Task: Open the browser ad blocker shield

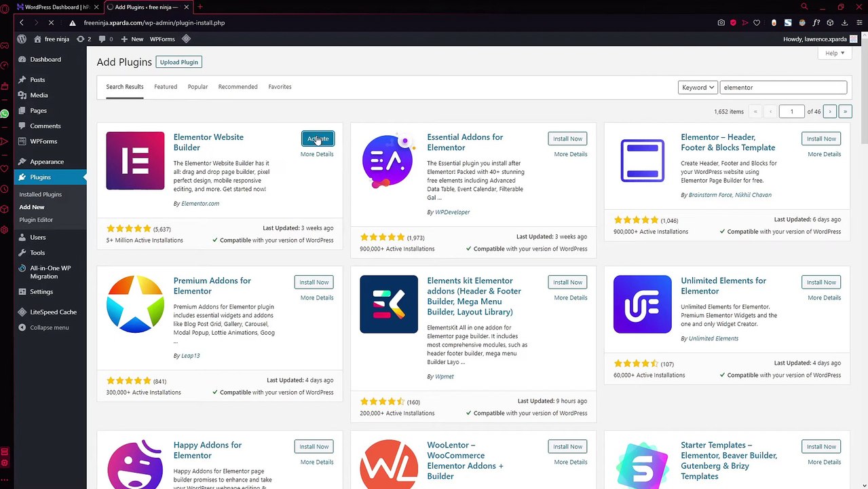Action: [x=733, y=22]
